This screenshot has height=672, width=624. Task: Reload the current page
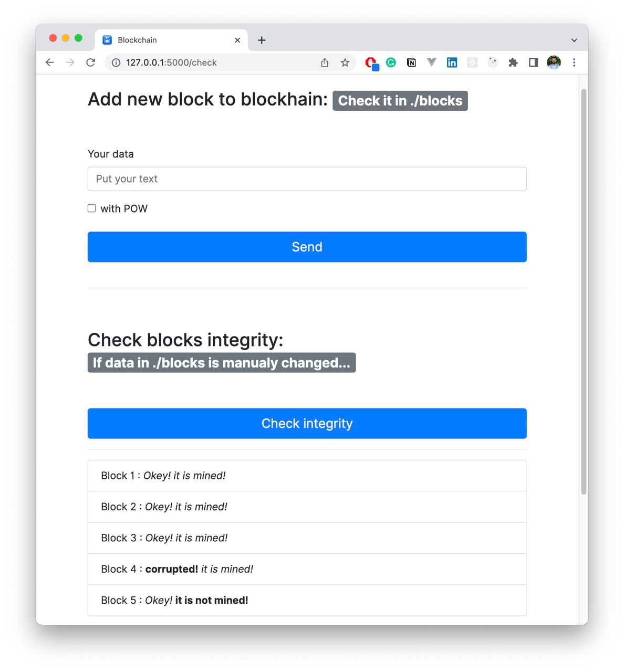click(90, 62)
